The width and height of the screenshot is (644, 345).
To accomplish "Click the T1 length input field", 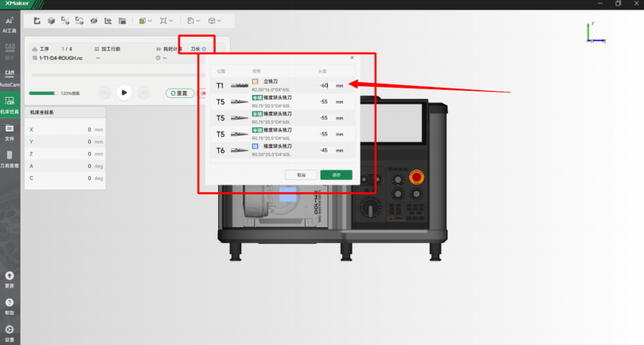I will point(323,84).
